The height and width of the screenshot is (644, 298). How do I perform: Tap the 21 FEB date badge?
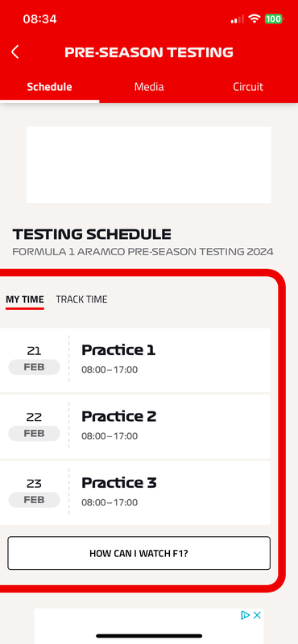[34, 359]
